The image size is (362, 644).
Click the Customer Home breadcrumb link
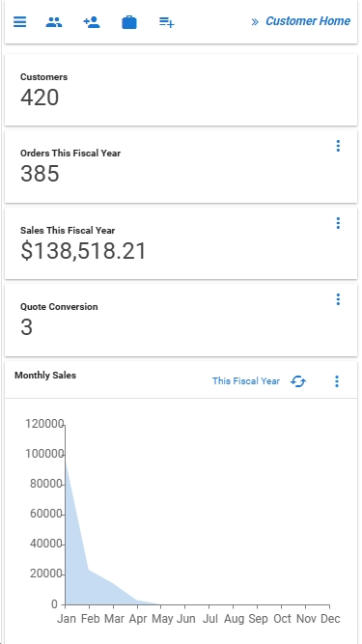coord(308,21)
